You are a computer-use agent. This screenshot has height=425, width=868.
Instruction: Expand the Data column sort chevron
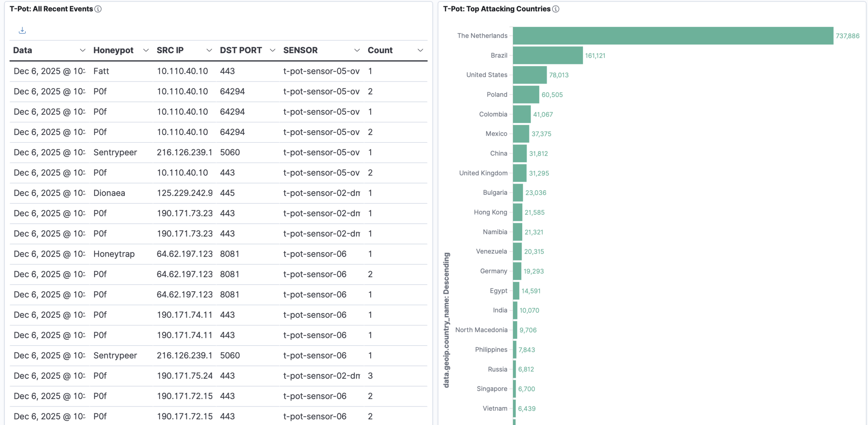[x=82, y=51]
